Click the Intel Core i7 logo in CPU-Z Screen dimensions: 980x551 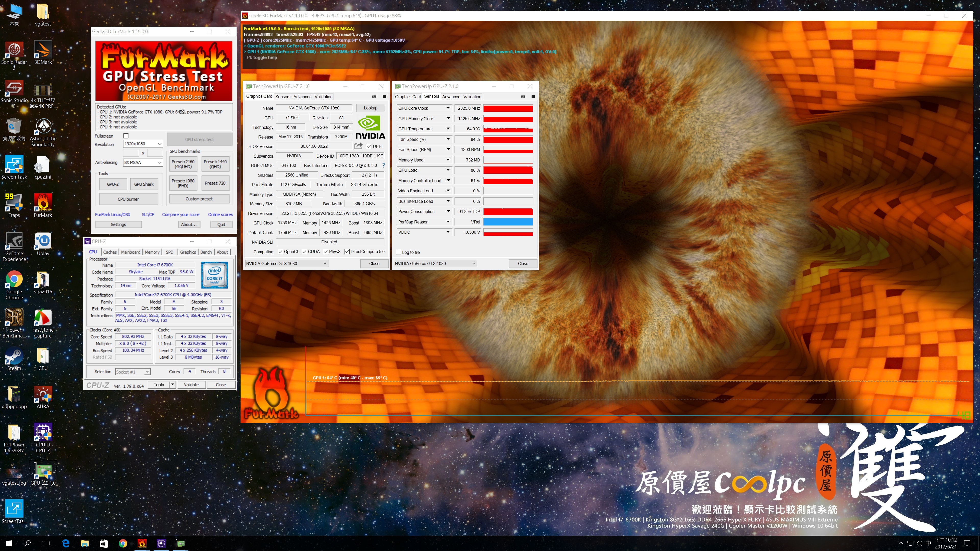click(x=215, y=274)
